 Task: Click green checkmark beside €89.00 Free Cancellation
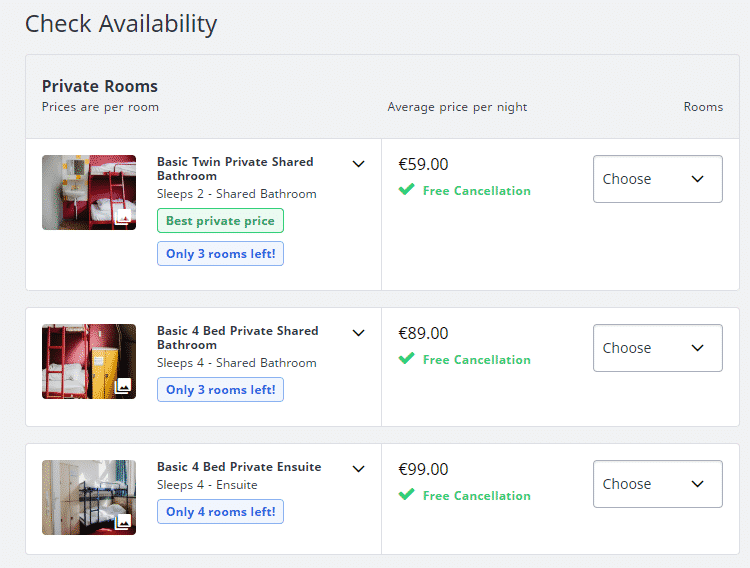point(406,359)
